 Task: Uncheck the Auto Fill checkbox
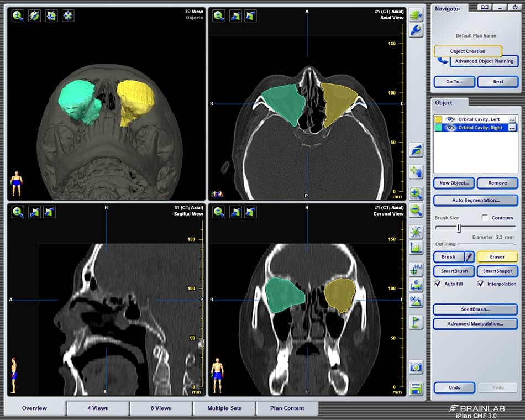coord(438,284)
